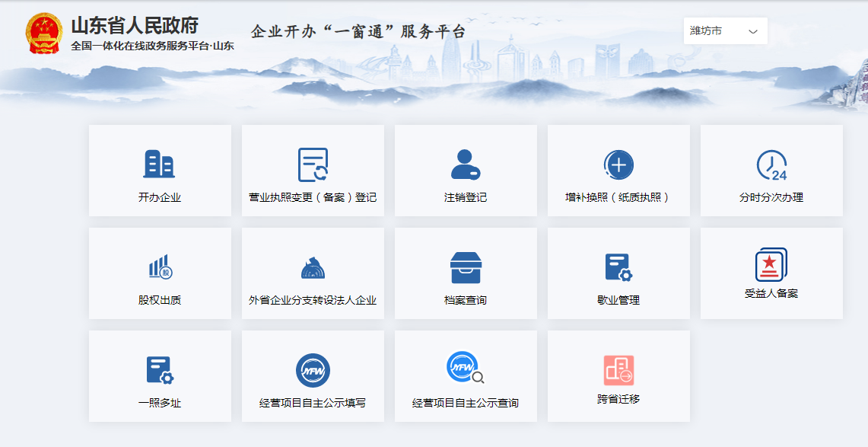Select the 一照多址 icon
Screen dimensions: 868x447
pyautogui.click(x=160, y=370)
